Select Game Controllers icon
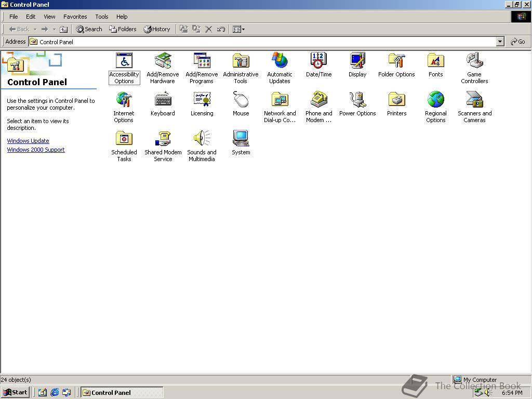The image size is (532, 399). tap(474, 68)
